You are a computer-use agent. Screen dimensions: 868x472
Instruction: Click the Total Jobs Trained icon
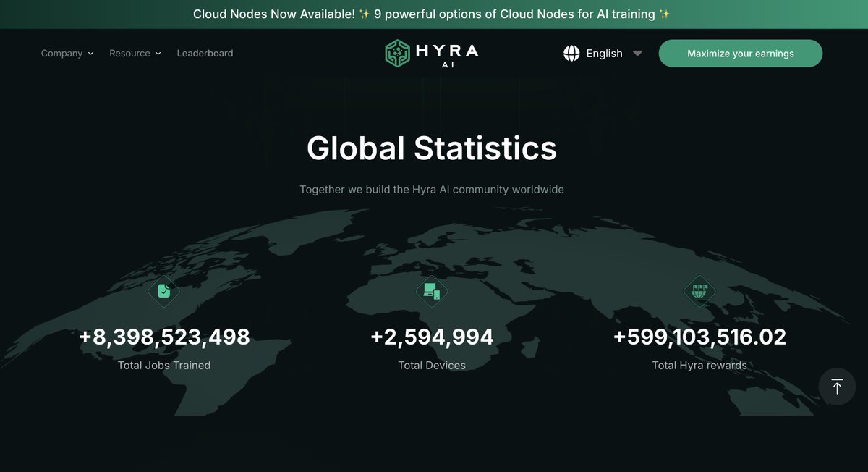tap(164, 291)
